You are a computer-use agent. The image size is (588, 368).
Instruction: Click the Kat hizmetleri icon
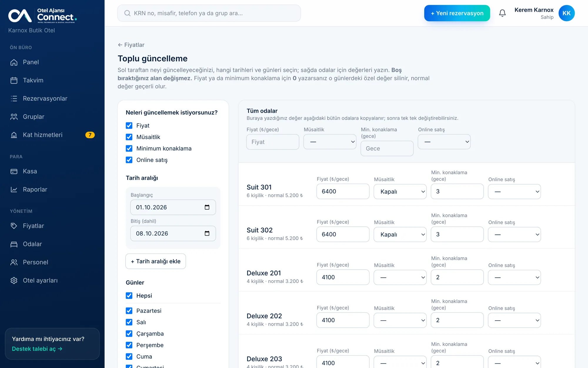14,135
